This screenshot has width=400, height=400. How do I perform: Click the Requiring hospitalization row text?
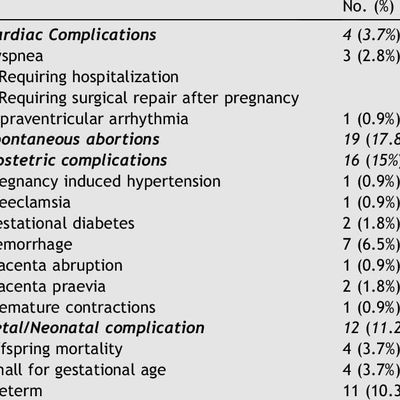pos(89,77)
